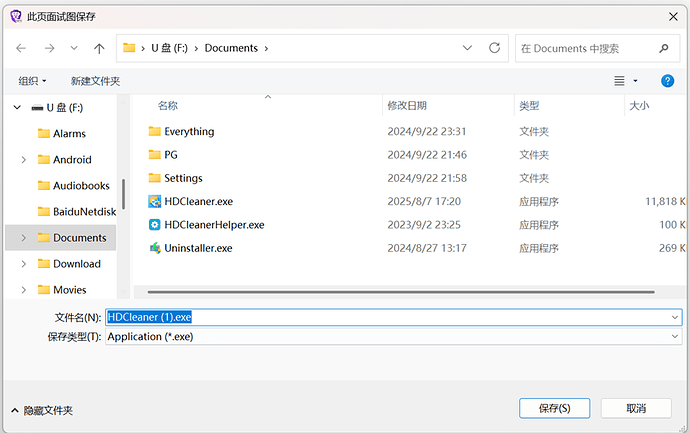Screen dimensions: 690x433
Task: Refresh the Documents folder view
Action: point(495,48)
